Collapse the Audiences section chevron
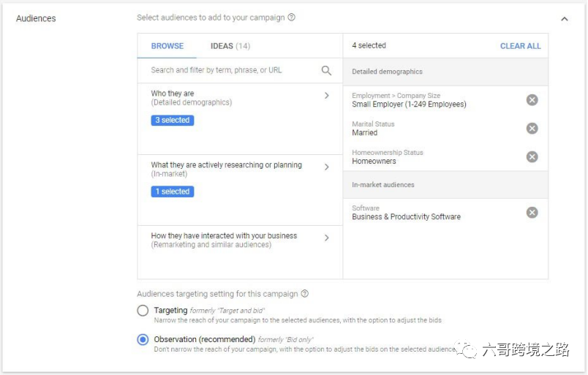 click(564, 19)
